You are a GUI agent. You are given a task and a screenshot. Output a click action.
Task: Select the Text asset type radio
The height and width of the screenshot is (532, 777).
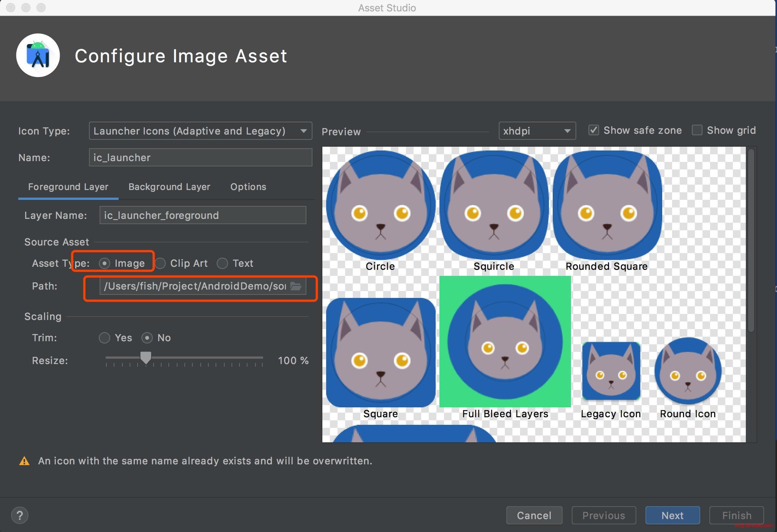point(222,263)
